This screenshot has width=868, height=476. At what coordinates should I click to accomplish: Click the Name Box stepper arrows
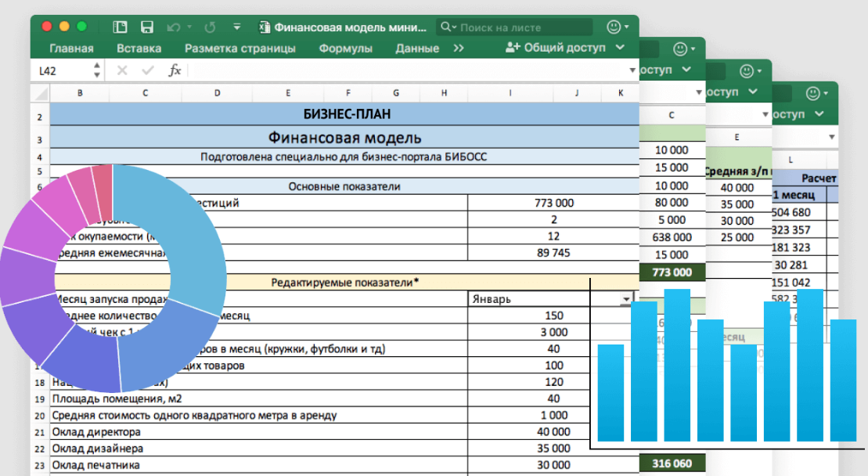[97, 70]
